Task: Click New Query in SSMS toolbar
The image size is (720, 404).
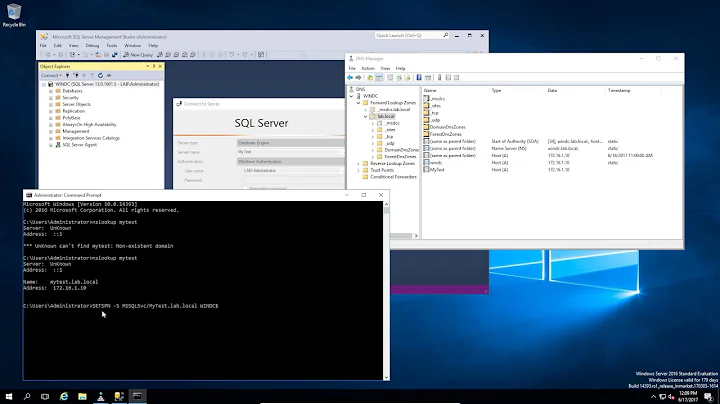Action: (138, 55)
